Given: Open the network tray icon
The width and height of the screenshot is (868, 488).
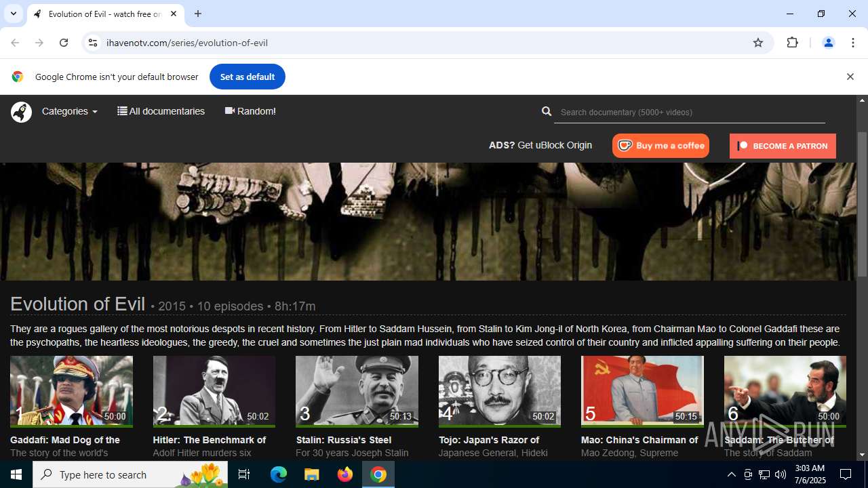Looking at the screenshot, I should [764, 474].
